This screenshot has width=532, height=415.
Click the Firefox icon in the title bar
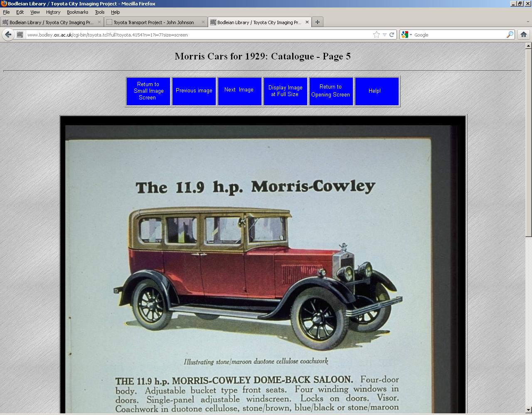(3, 3)
